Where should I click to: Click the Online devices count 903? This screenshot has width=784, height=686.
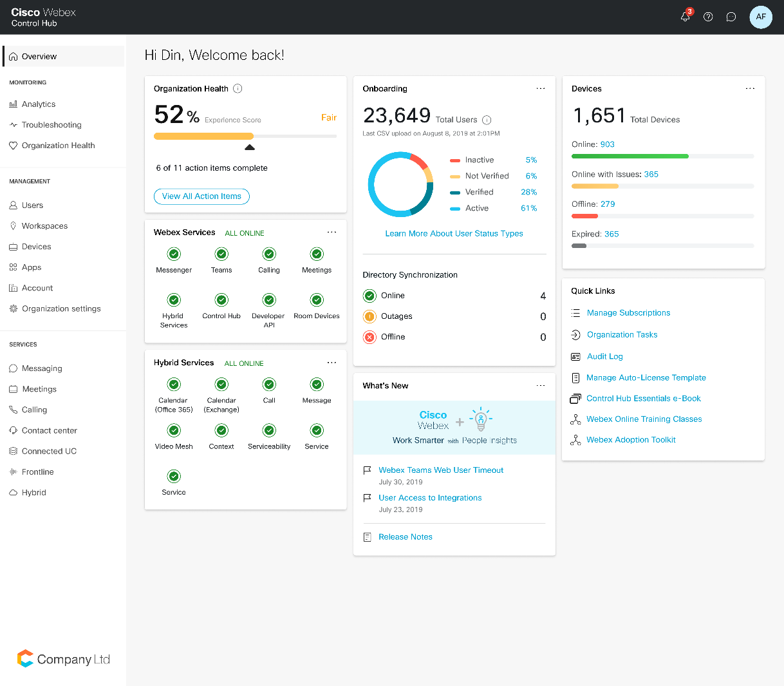coord(608,144)
